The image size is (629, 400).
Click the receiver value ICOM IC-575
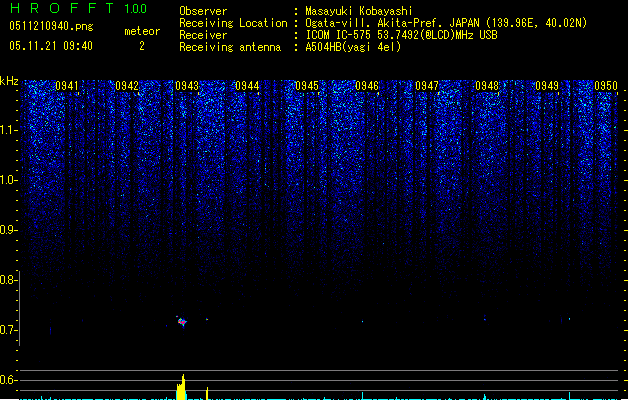(x=339, y=35)
